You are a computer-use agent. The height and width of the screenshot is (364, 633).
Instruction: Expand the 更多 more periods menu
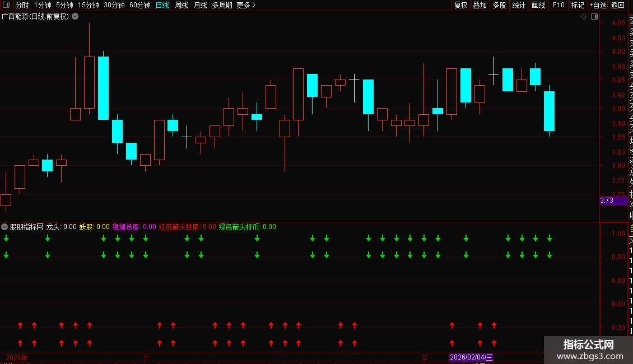tap(246, 5)
